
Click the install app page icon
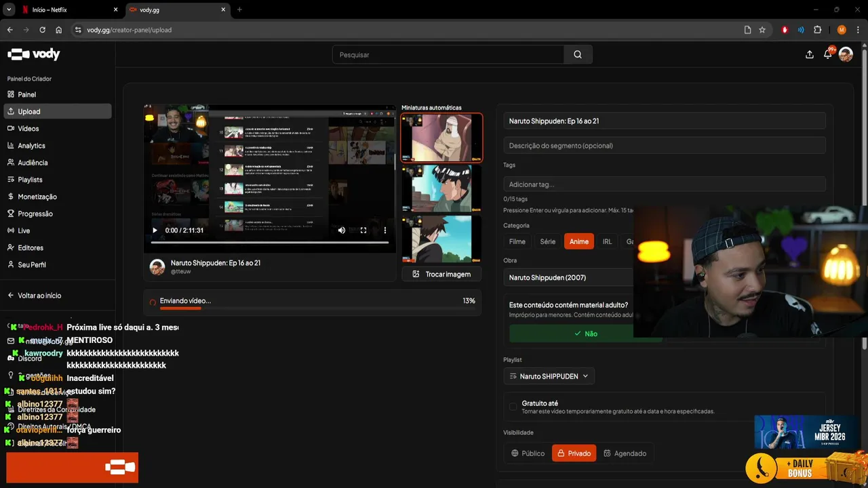coord(747,30)
